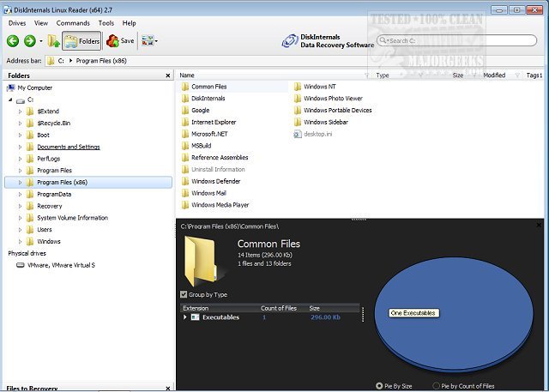Click the MSBuild folder icon
Image resolution: width=549 pixels, height=392 pixels.
[185, 146]
